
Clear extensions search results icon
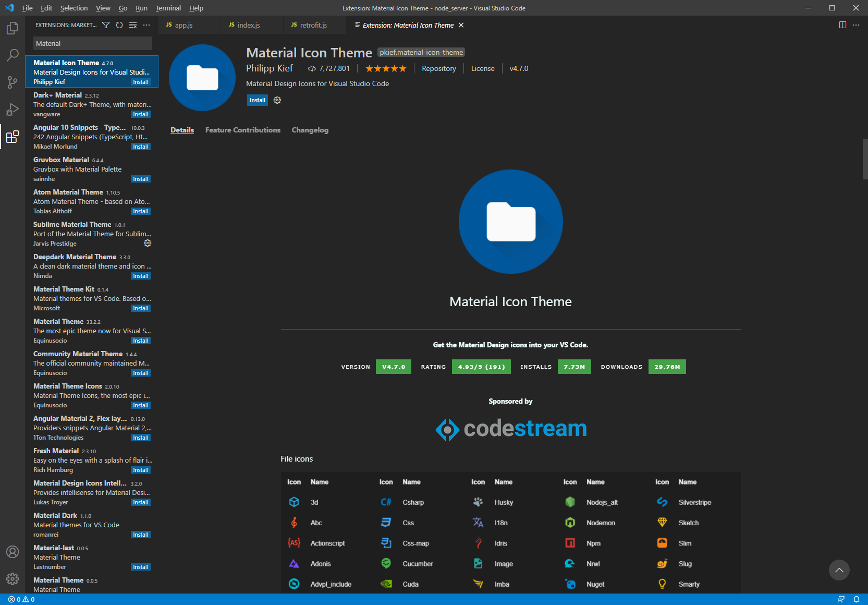(x=133, y=25)
